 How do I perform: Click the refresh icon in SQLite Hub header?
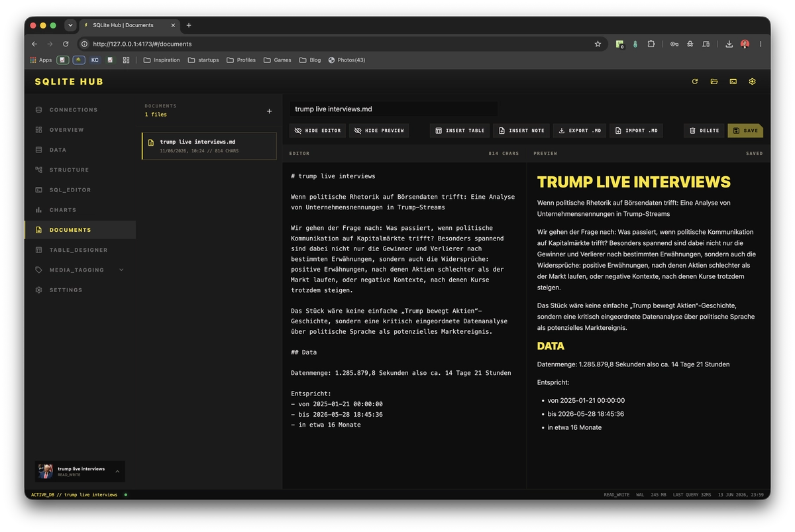695,81
